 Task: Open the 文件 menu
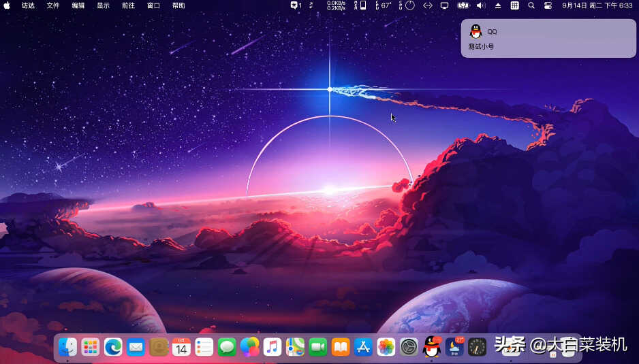(x=53, y=5)
